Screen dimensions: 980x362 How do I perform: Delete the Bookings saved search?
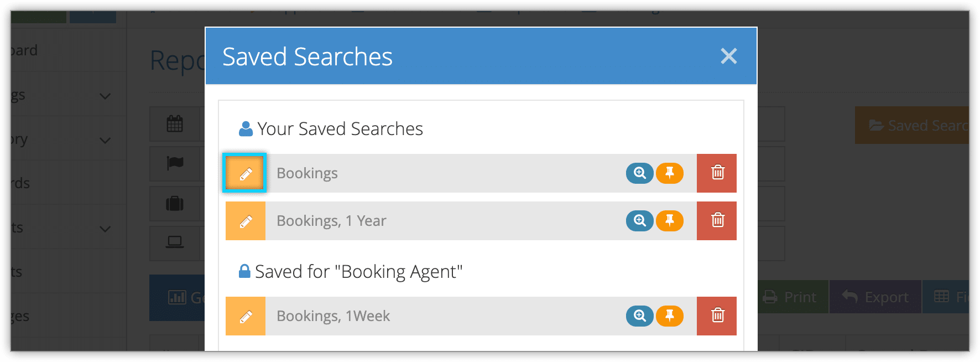point(717,173)
